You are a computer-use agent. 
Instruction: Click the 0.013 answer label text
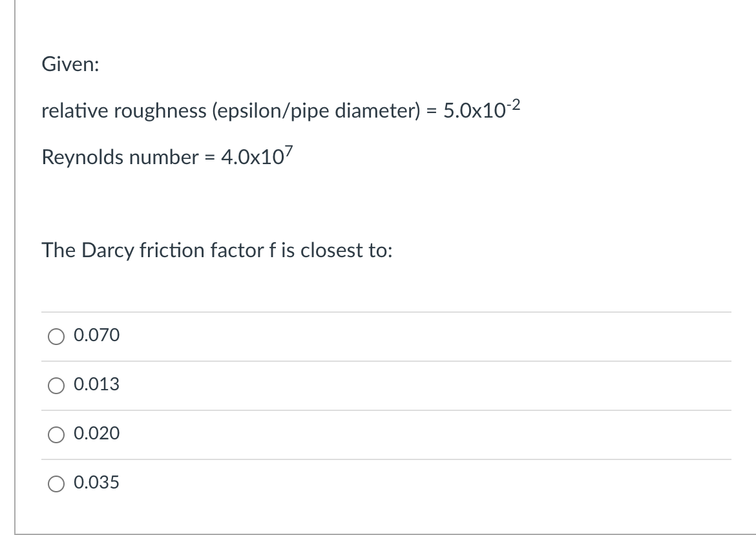[x=96, y=385]
